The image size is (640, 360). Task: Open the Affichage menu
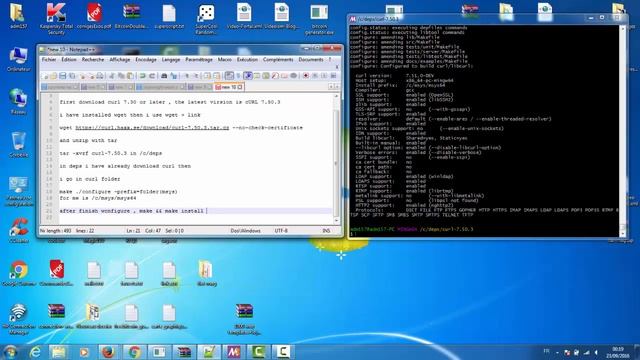(x=120, y=60)
